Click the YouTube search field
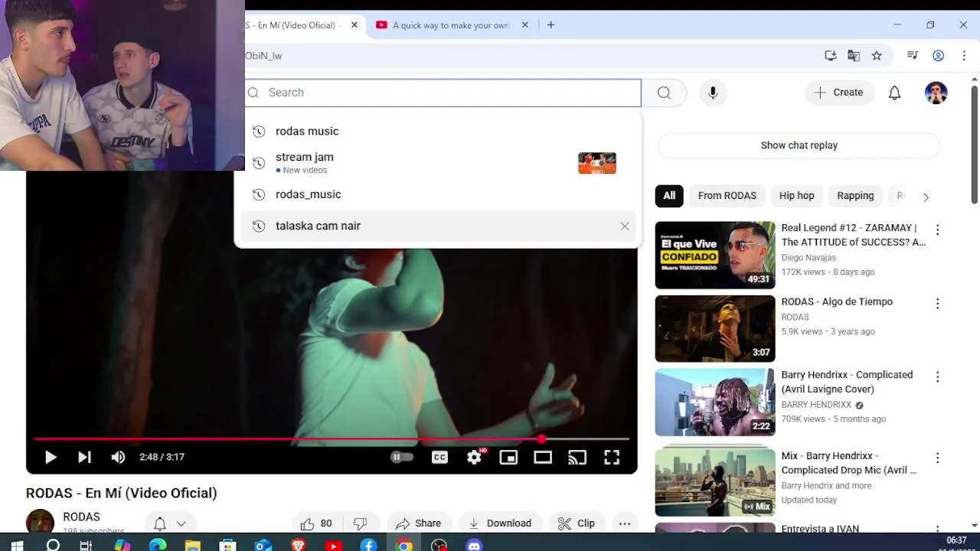 (x=443, y=93)
